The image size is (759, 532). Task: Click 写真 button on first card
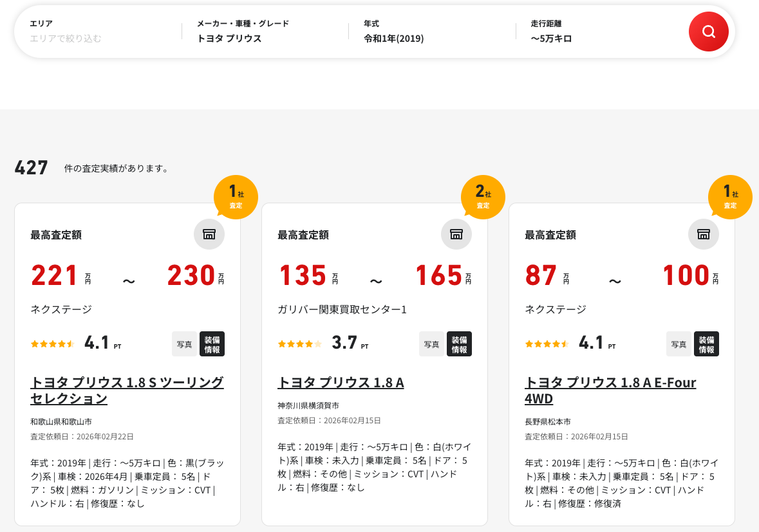point(184,344)
